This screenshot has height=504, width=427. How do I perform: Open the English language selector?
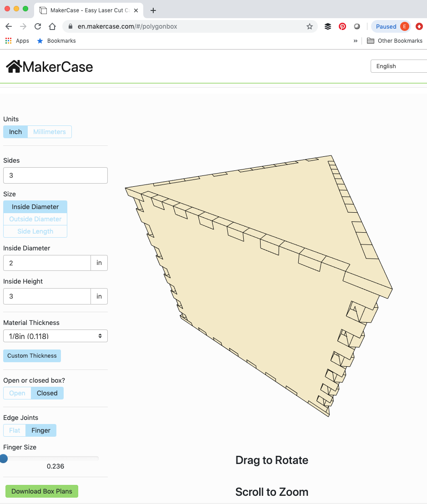tap(399, 66)
